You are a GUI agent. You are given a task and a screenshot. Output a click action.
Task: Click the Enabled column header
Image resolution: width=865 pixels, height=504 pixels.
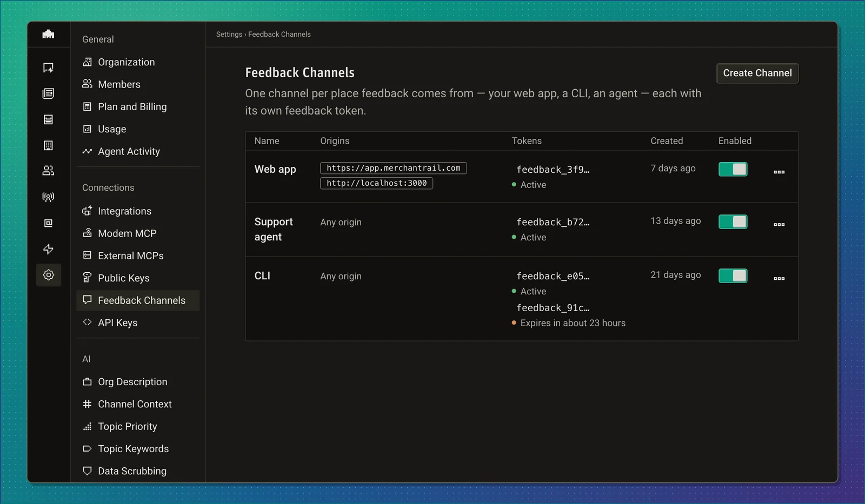[x=735, y=140]
